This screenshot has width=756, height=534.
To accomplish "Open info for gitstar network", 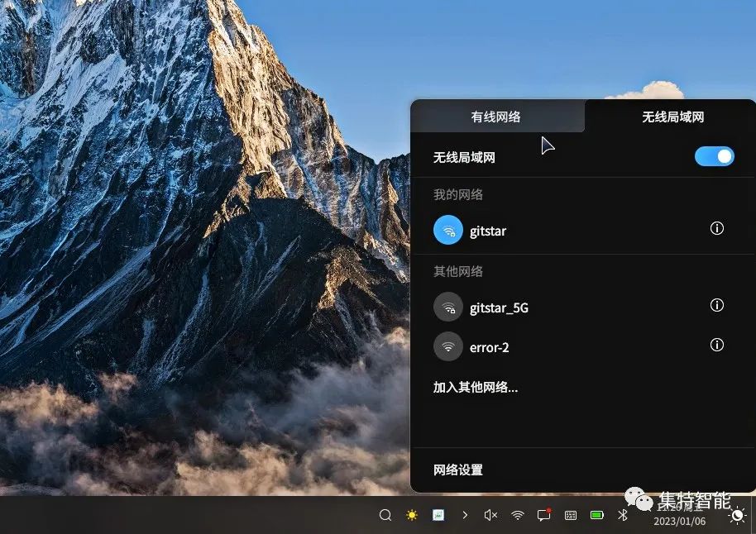I will [716, 228].
